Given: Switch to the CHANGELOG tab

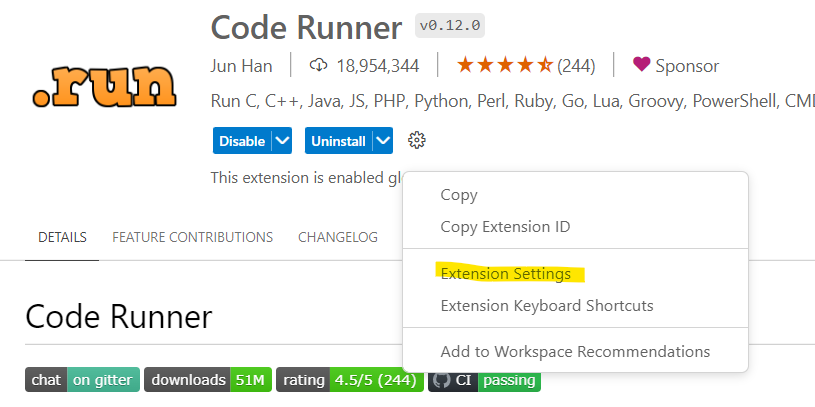Looking at the screenshot, I should [338, 238].
